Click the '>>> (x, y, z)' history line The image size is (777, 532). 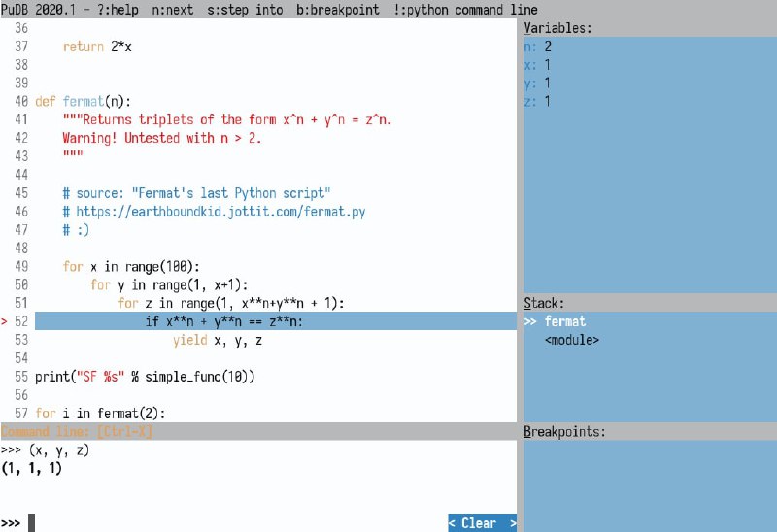point(45,450)
